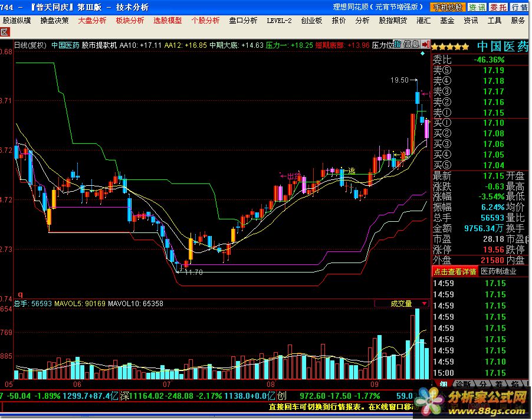Open 手机炒股 mobile trading
532x420 pixels.
pos(448,7)
